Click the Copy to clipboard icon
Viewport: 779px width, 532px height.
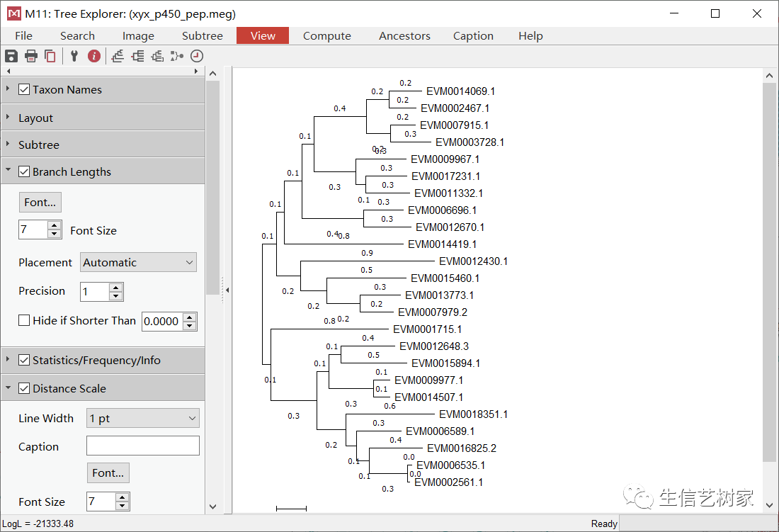[x=50, y=56]
